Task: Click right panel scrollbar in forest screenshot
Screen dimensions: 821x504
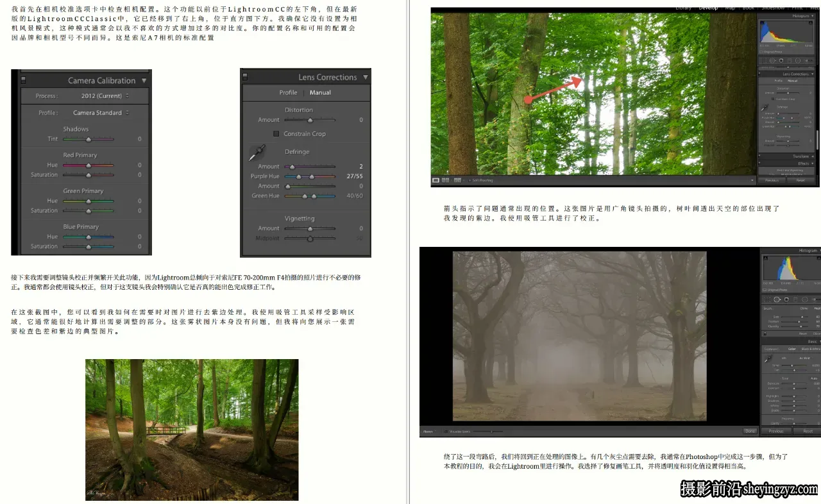Action: 817,140
